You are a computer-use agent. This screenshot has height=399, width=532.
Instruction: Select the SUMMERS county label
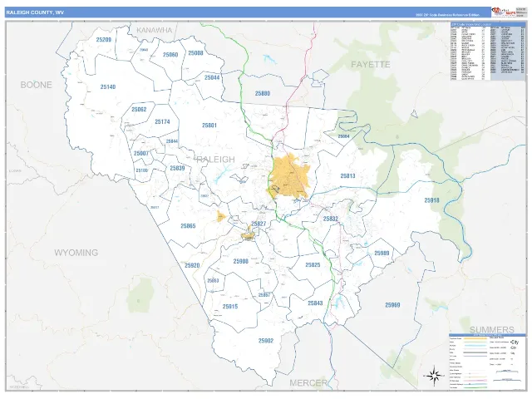click(x=492, y=329)
